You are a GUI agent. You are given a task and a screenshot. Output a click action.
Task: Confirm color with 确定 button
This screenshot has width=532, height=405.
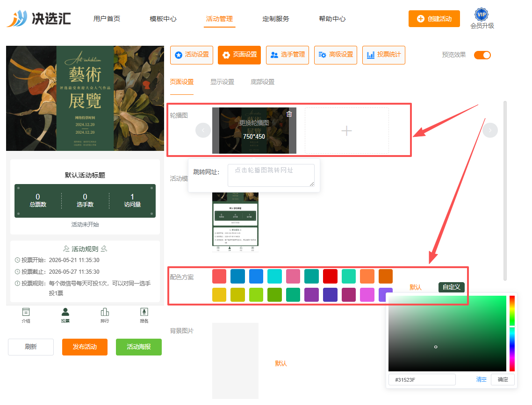pos(503,379)
